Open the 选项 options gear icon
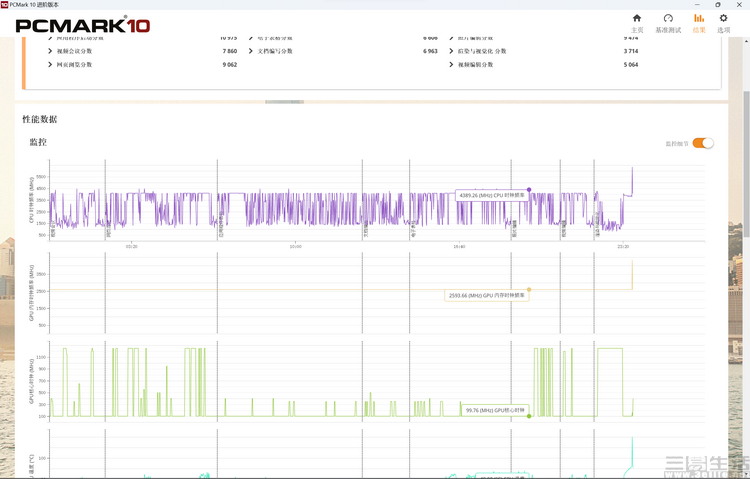Viewport: 750px width, 479px height. pyautogui.click(x=723, y=18)
